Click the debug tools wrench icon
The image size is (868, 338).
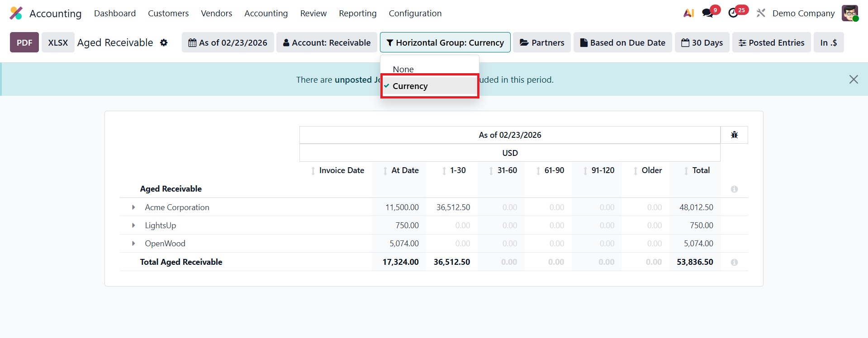[761, 13]
